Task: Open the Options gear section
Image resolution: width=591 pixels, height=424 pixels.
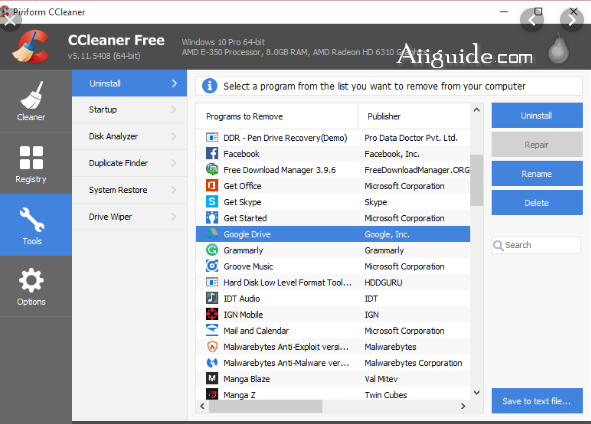Action: [31, 286]
